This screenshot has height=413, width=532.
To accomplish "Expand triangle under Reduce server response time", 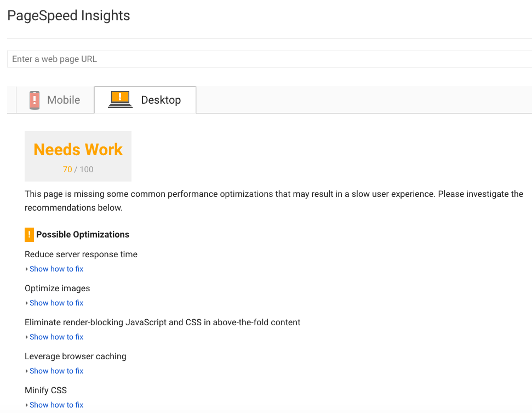I will click(27, 269).
